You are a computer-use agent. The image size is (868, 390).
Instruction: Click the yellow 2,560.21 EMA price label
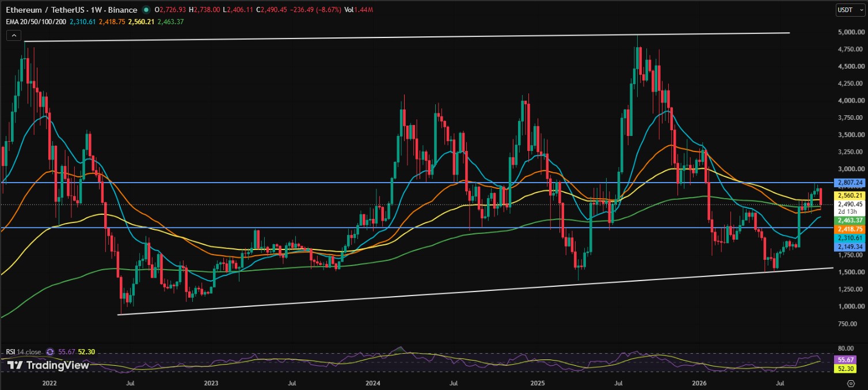(x=849, y=195)
